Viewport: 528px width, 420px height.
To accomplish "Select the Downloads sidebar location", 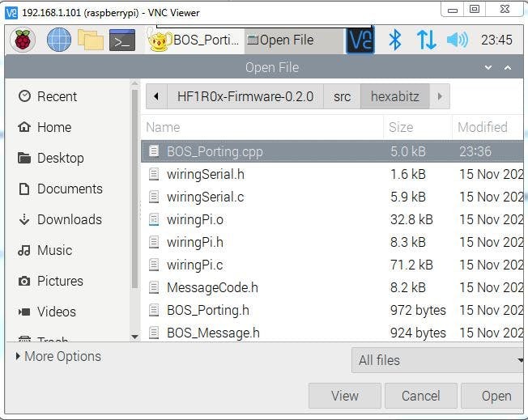I will [69, 219].
